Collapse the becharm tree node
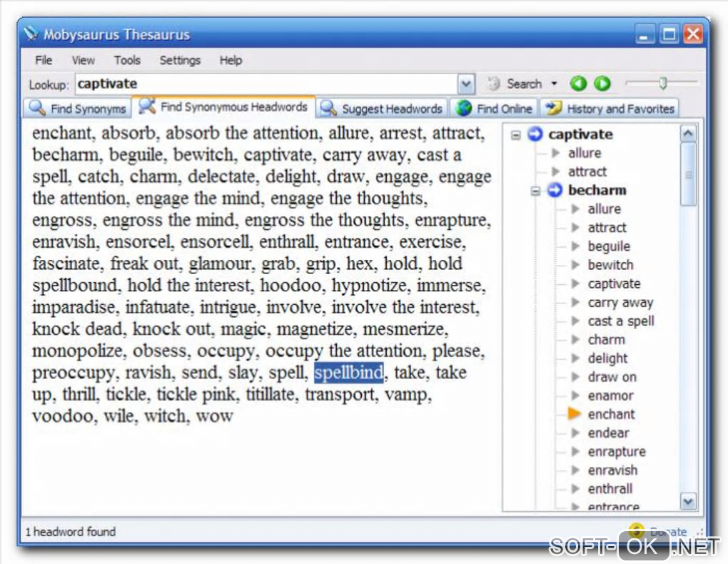 click(x=535, y=191)
